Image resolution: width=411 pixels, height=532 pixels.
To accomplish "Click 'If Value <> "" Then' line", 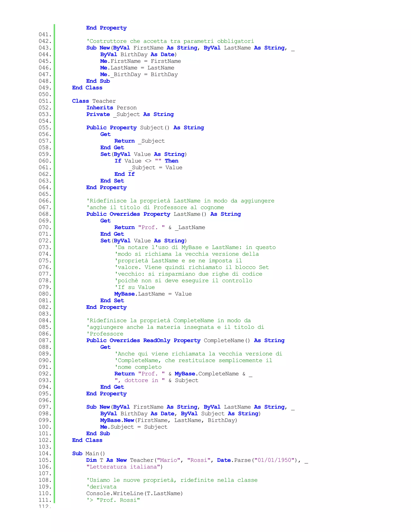I will click(x=146, y=161).
